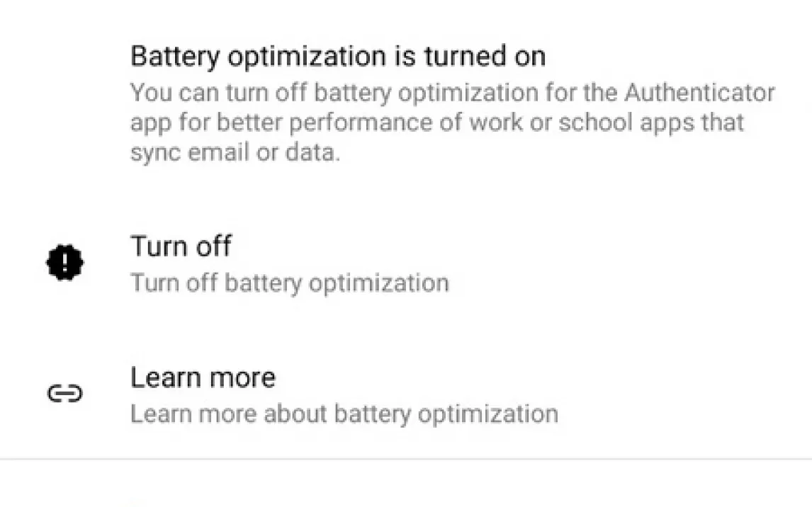The height and width of the screenshot is (507, 812).
Task: Select "Turn off battery optimization" subtitle text
Action: pyautogui.click(x=289, y=283)
